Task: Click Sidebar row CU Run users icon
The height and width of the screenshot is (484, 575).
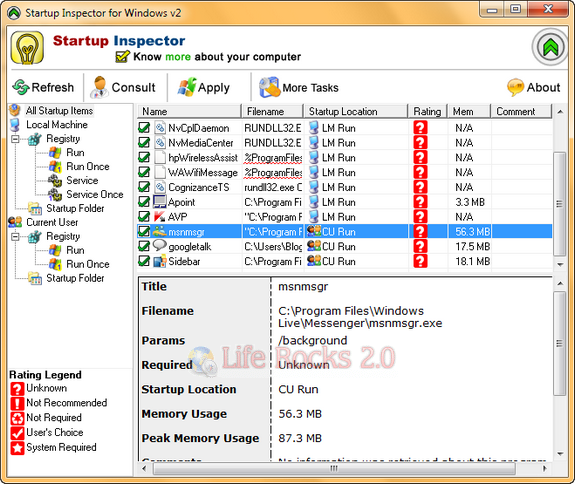Action: (x=314, y=260)
